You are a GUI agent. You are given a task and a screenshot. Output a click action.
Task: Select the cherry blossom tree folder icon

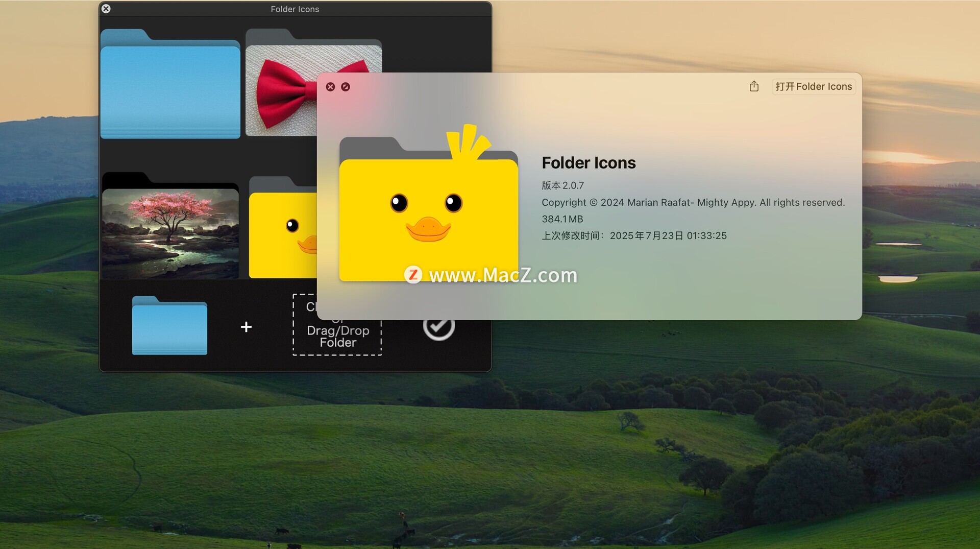pyautogui.click(x=170, y=225)
